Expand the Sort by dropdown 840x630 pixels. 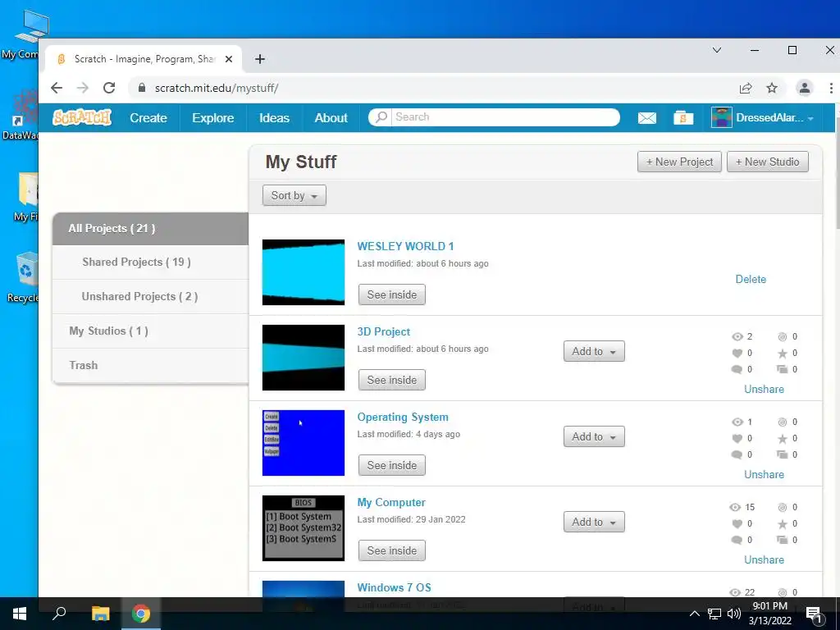pyautogui.click(x=294, y=195)
